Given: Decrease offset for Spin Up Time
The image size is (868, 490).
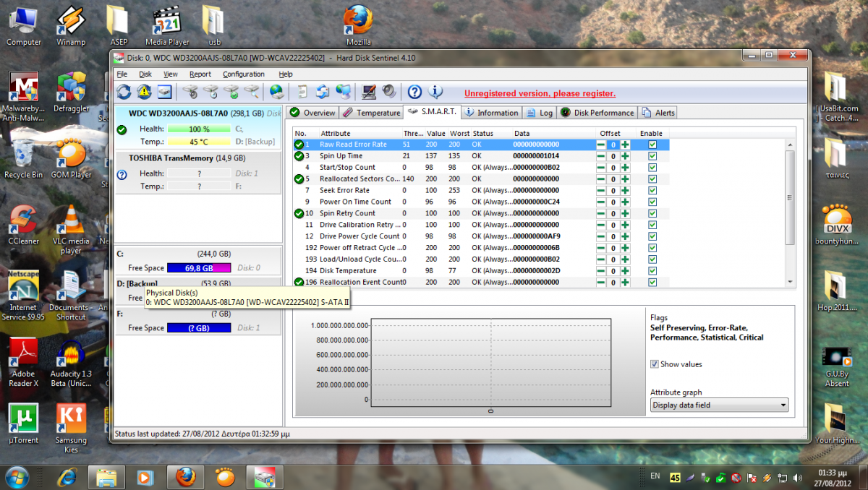Looking at the screenshot, I should point(601,156).
